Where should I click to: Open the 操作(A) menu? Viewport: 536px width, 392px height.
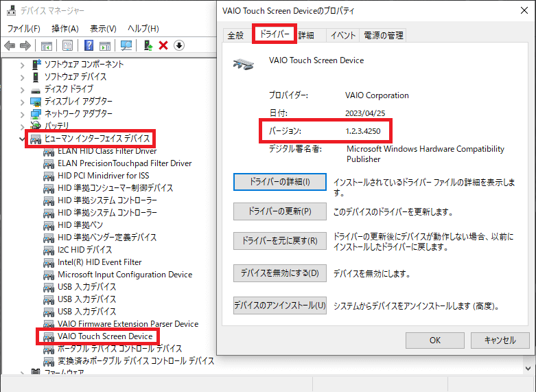(65, 28)
